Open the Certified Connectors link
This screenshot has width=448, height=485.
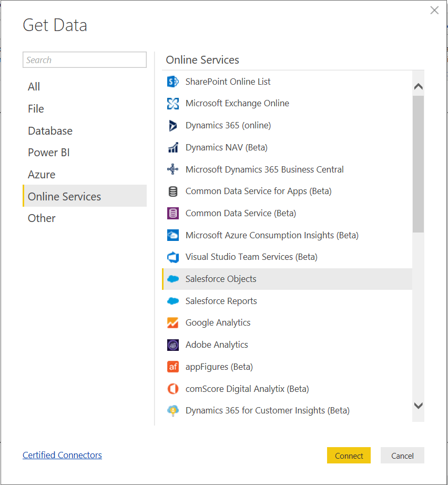click(62, 455)
